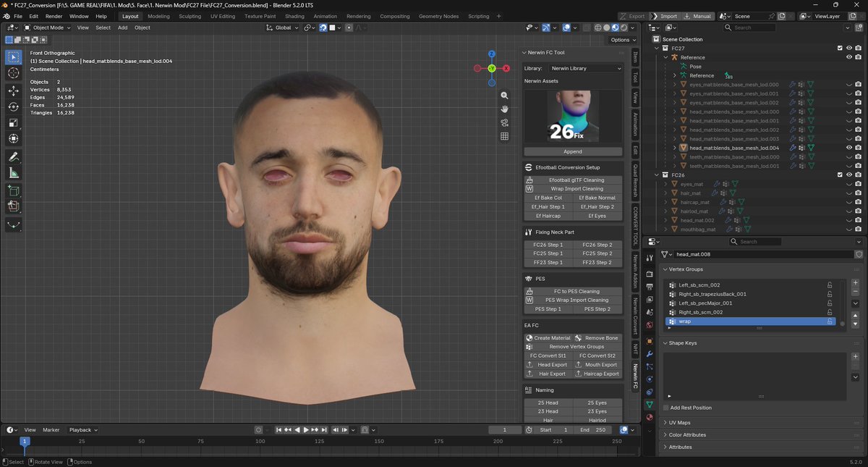Pick the Annotate pencil tool

pos(14,156)
